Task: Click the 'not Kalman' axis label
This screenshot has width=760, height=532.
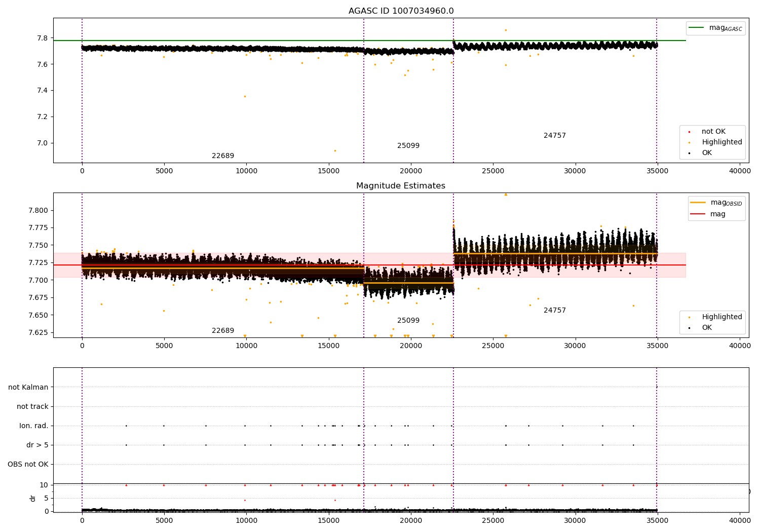Action: pos(28,388)
